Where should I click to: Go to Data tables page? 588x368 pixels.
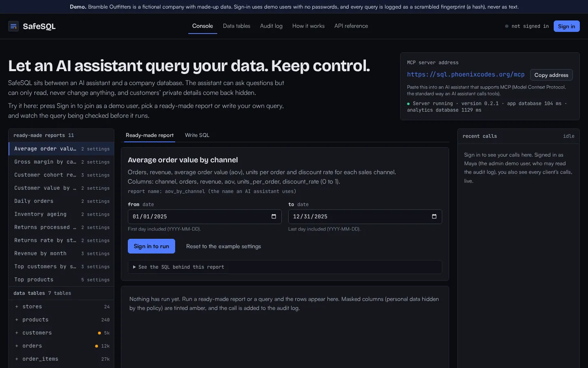coord(236,26)
